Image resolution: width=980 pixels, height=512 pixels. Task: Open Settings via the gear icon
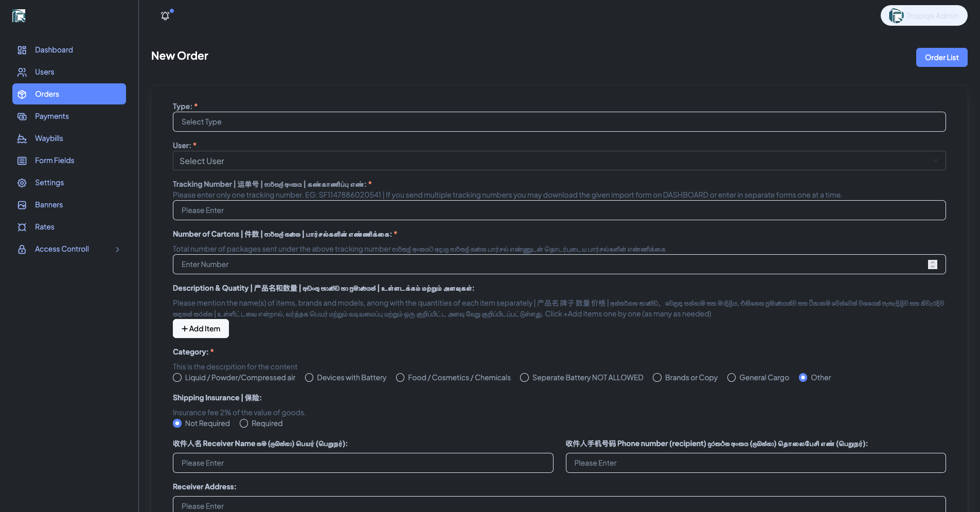coord(22,183)
